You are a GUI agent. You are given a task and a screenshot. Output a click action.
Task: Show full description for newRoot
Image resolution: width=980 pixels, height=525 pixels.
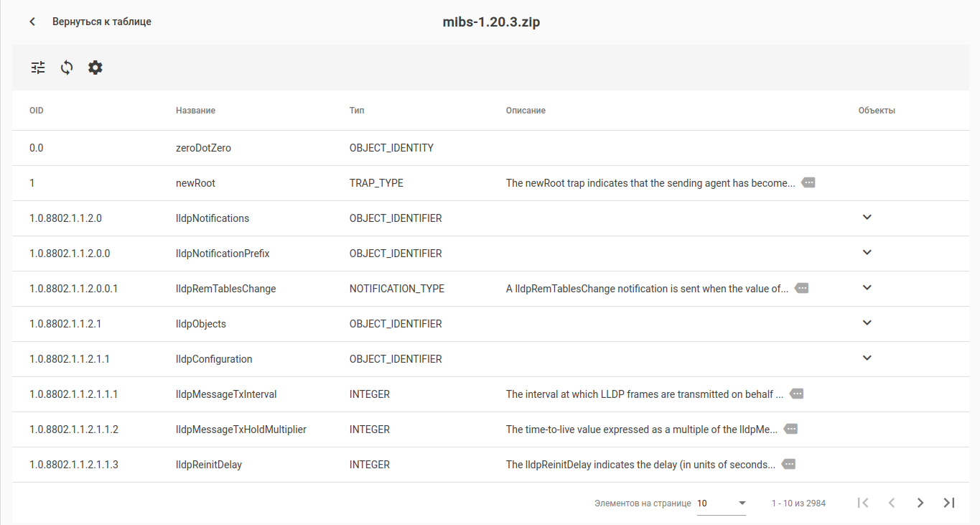tap(808, 183)
